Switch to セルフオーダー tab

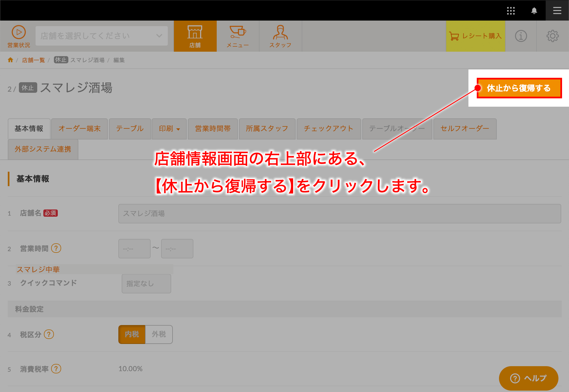tap(465, 129)
